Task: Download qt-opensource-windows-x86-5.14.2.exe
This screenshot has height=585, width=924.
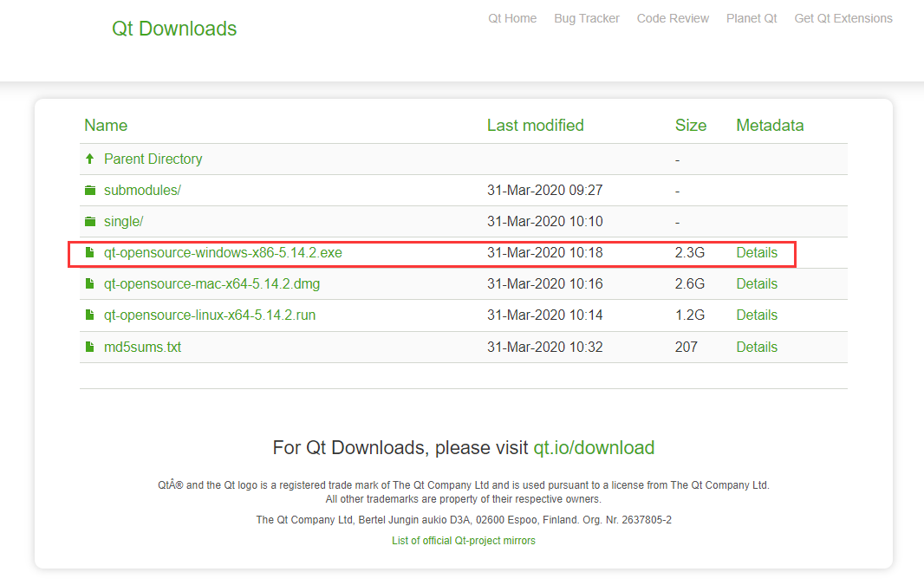Action: tap(223, 253)
